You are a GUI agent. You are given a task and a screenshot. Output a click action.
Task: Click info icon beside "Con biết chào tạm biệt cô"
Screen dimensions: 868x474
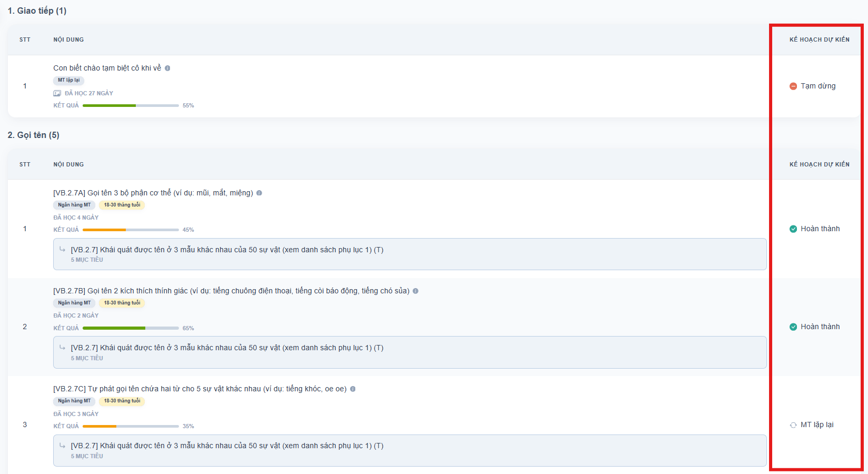[167, 68]
